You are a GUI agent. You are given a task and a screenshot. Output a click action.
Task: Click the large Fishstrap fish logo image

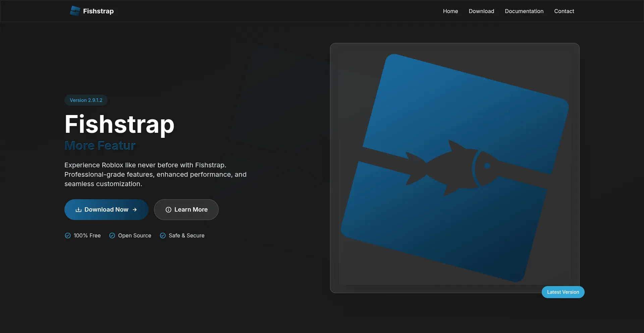pyautogui.click(x=454, y=168)
